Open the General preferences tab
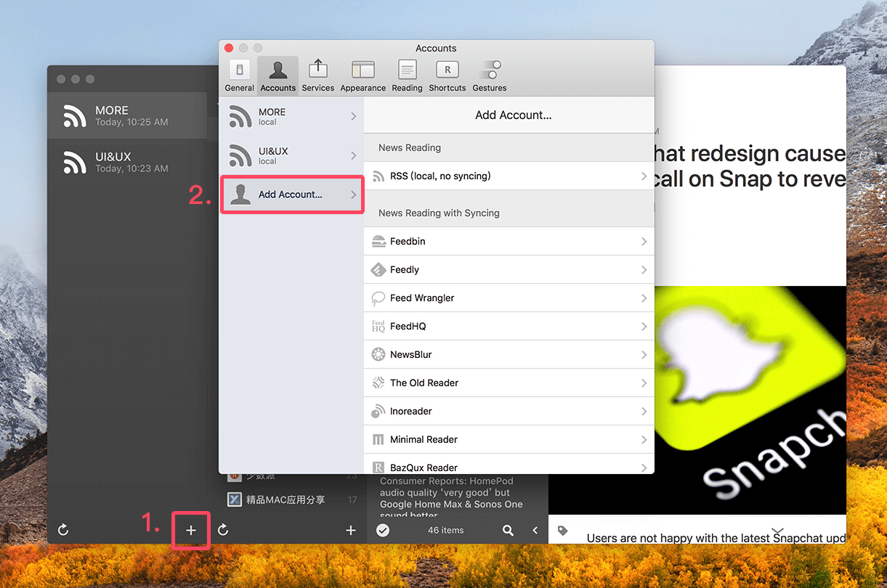 239,75
